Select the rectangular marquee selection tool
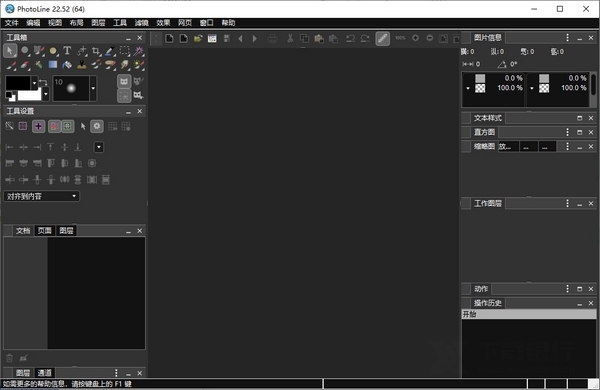Viewport: 600px width, 390px height. point(124,51)
